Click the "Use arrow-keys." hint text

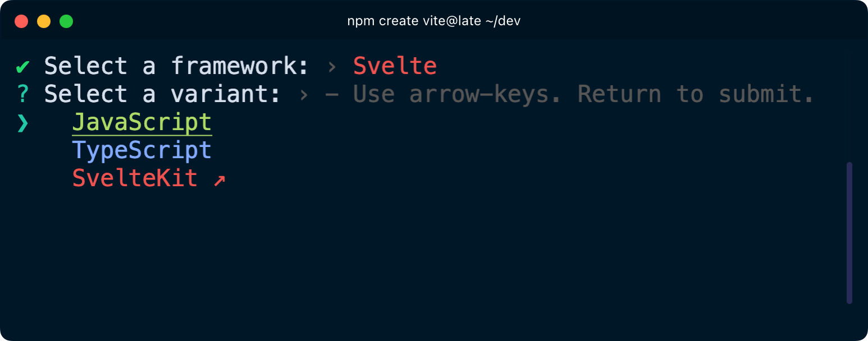(x=458, y=94)
